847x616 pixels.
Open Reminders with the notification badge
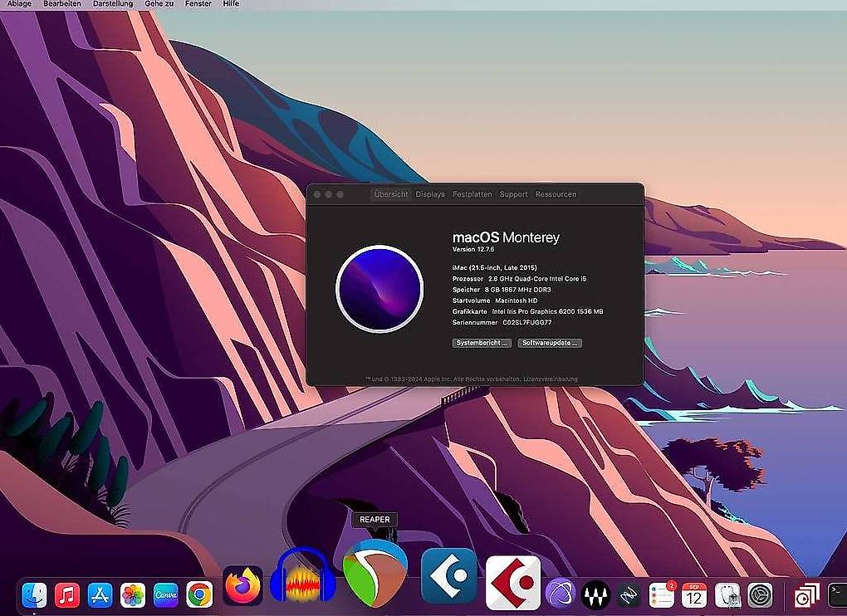pyautogui.click(x=662, y=595)
